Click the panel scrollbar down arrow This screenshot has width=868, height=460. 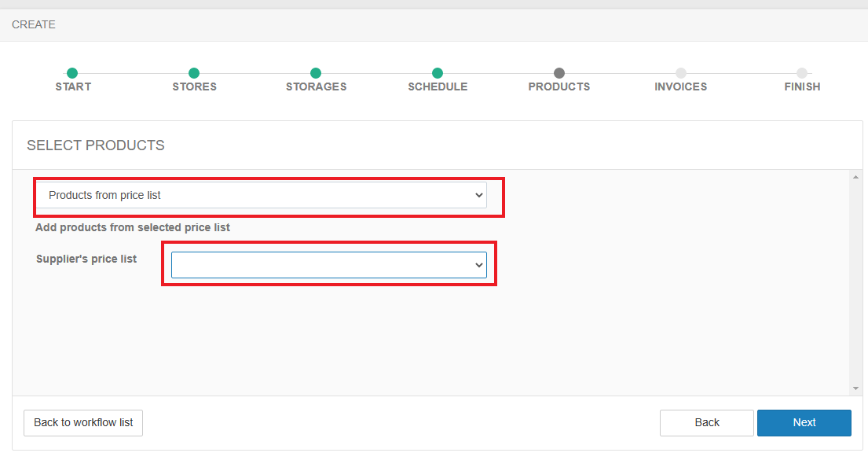click(x=855, y=388)
